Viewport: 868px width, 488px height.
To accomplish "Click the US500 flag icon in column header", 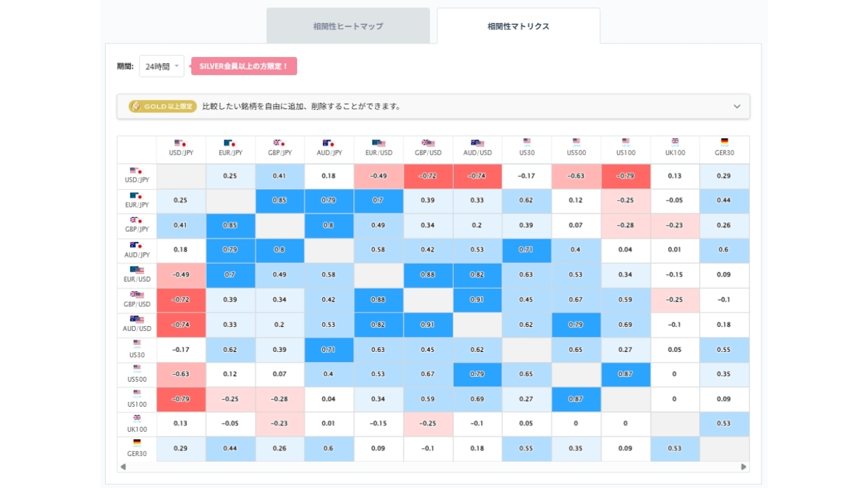I will pyautogui.click(x=576, y=142).
